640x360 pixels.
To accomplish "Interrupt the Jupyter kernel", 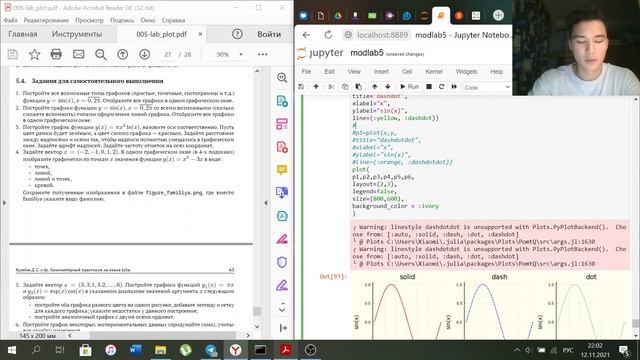I will point(429,87).
